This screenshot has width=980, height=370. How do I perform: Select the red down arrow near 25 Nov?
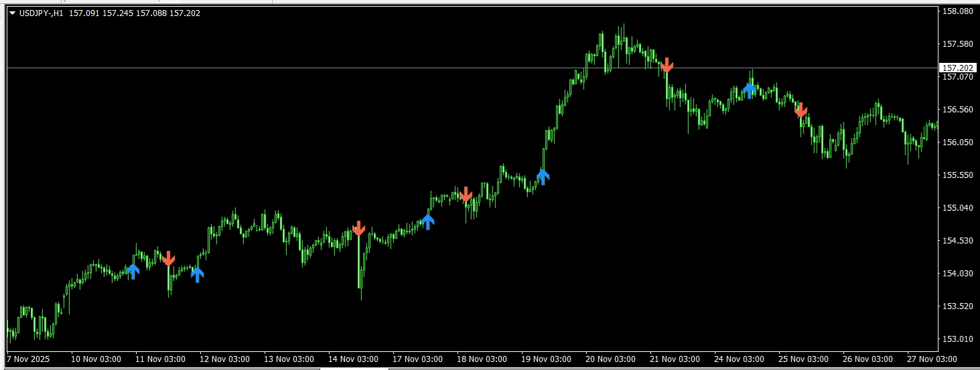point(800,110)
